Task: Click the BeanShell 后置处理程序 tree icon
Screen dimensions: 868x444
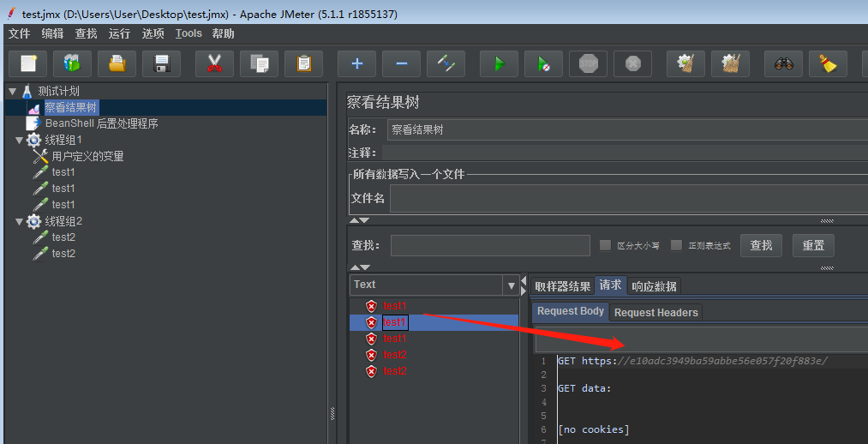Action: (33, 123)
